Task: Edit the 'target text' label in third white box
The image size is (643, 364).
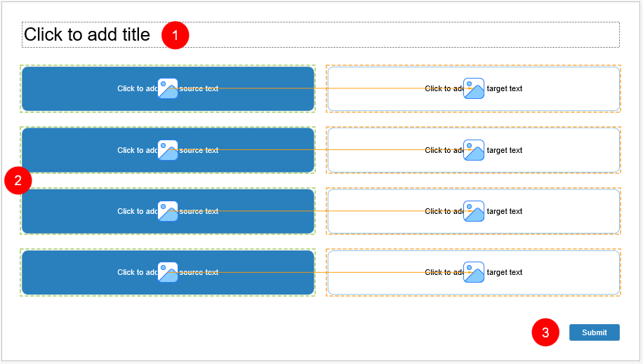Action: 505,211
